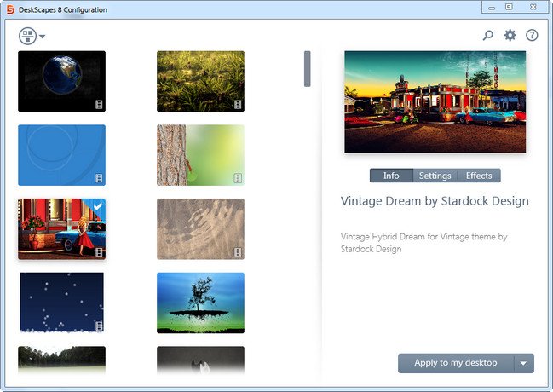Select the green grass field wallpaper thumbnail
Screen dimensions: 553x392
pos(201,81)
